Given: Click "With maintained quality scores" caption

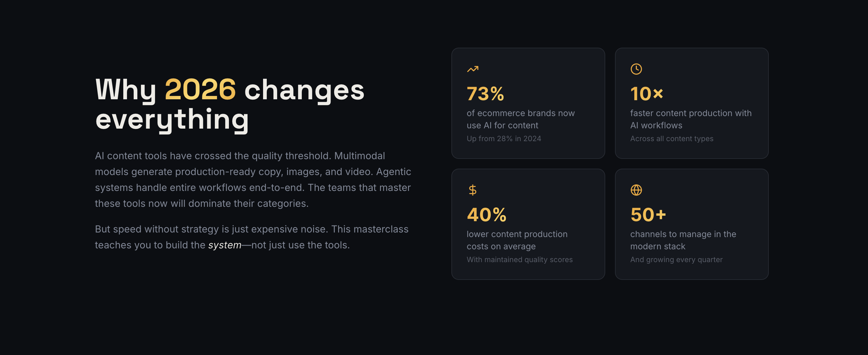Looking at the screenshot, I should point(519,260).
